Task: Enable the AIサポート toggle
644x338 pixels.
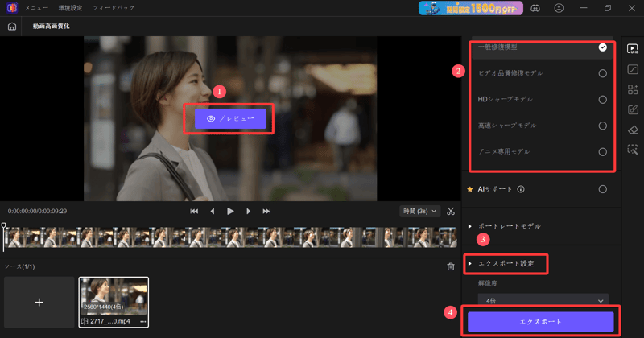Action: pos(602,189)
